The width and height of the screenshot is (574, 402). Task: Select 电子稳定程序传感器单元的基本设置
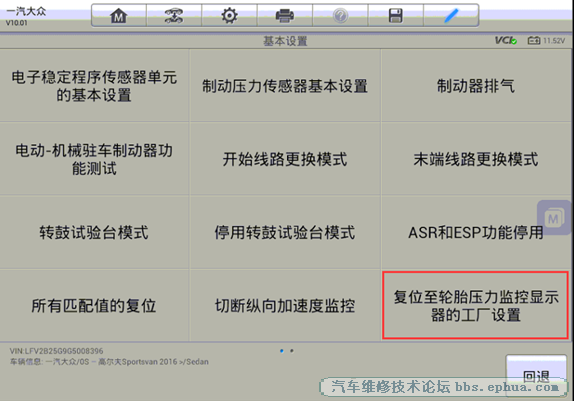[94, 86]
